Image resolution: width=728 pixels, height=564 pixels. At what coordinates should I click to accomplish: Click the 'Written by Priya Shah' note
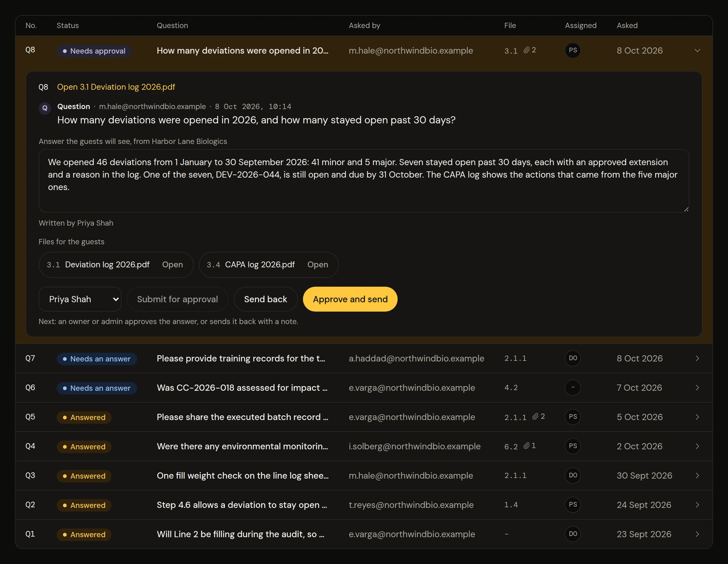[76, 223]
